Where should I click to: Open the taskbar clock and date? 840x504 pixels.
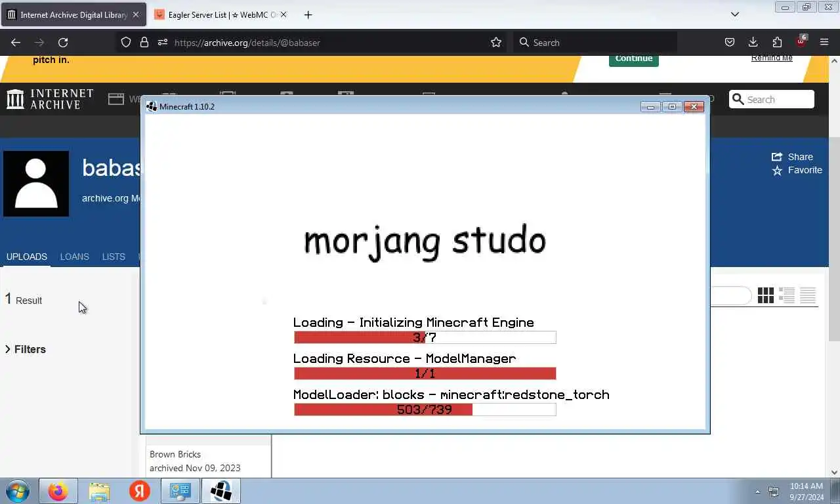coord(807,492)
